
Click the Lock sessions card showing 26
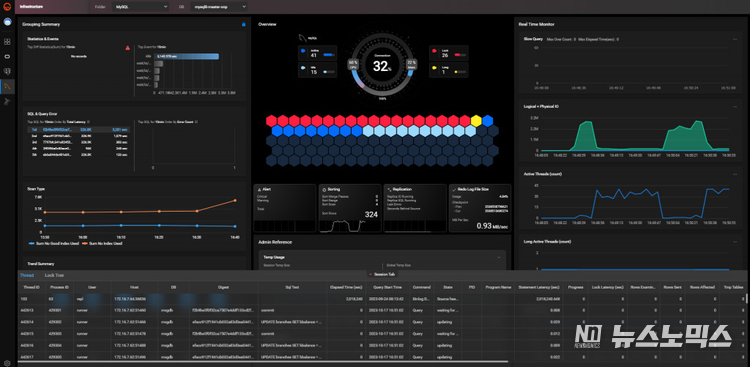click(x=449, y=53)
